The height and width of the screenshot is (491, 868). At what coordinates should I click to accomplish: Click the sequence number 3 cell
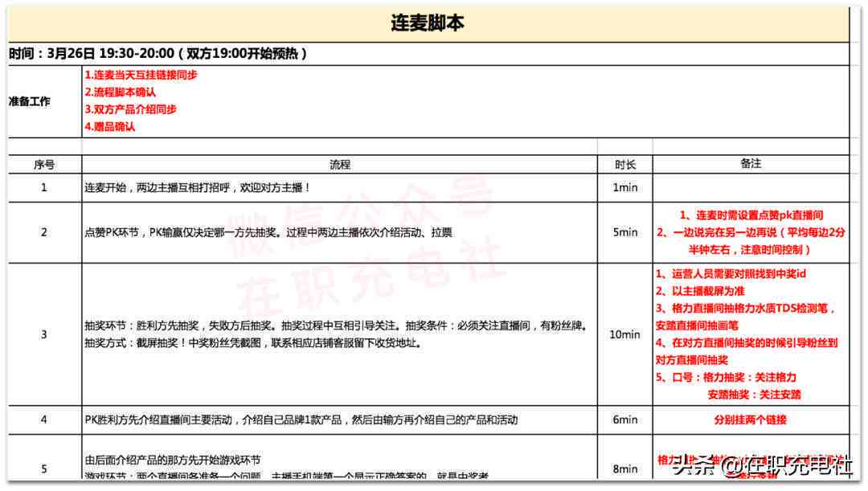tap(44, 334)
